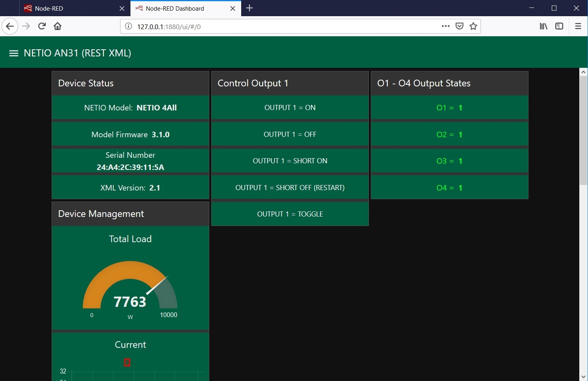
Task: Open a new browser tab
Action: click(249, 8)
